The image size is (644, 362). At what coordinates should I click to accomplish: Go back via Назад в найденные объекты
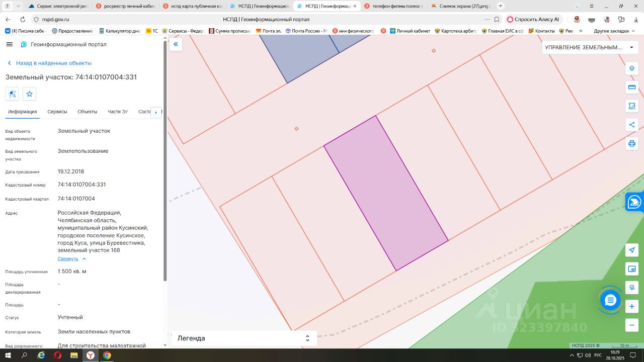click(x=49, y=63)
